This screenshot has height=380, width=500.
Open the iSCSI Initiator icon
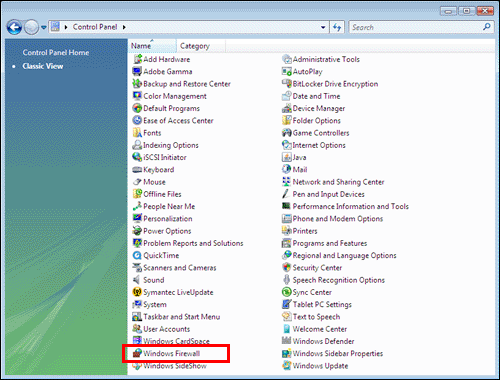[137, 157]
